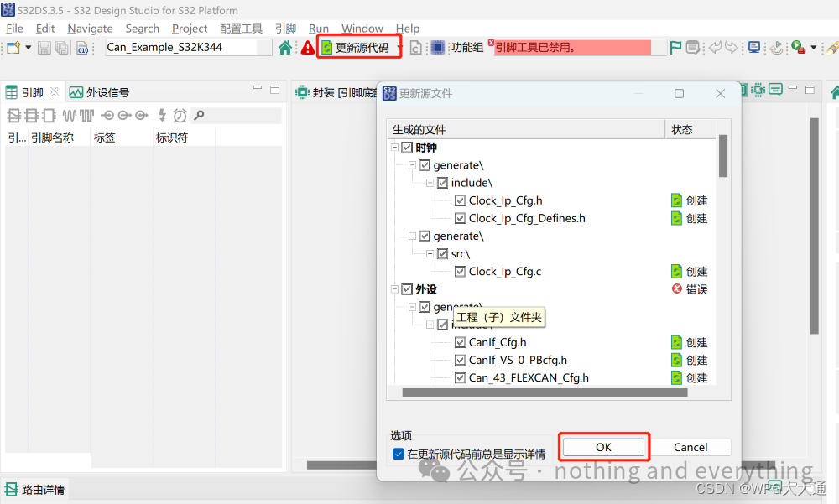Screen dimensions: 839x504
Task: Uncheck the Clock_Ip_Cfg.h checkbox
Action: [460, 200]
